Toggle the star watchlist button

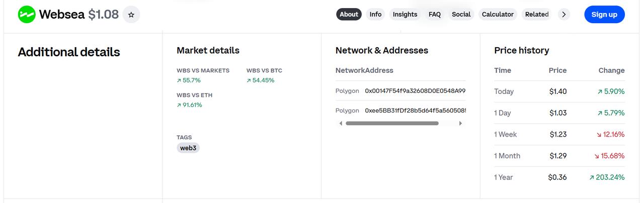coord(131,15)
